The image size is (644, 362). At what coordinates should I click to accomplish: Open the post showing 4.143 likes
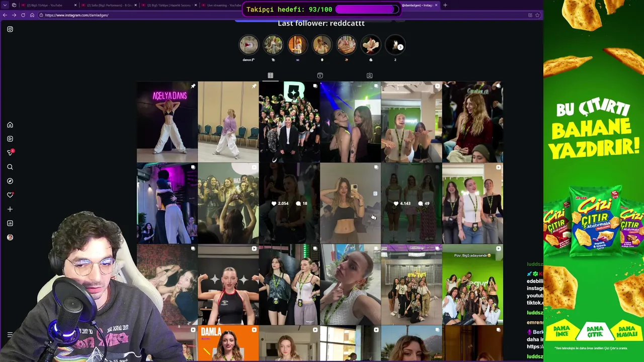(x=412, y=203)
